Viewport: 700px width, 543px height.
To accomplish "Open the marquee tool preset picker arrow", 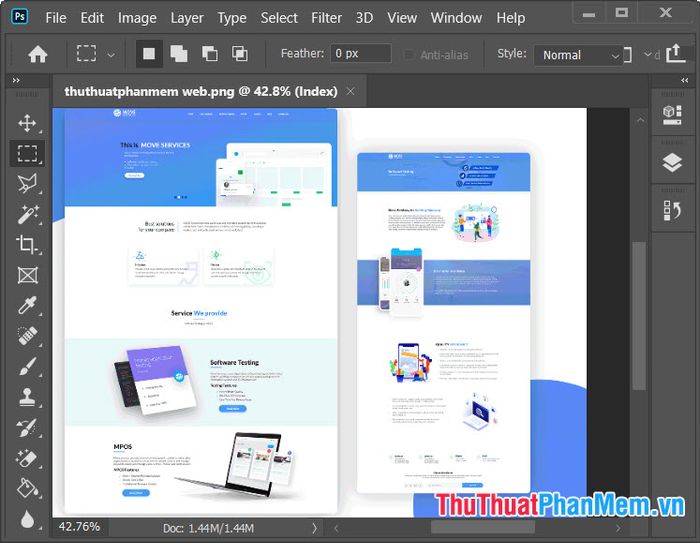I will coord(110,55).
